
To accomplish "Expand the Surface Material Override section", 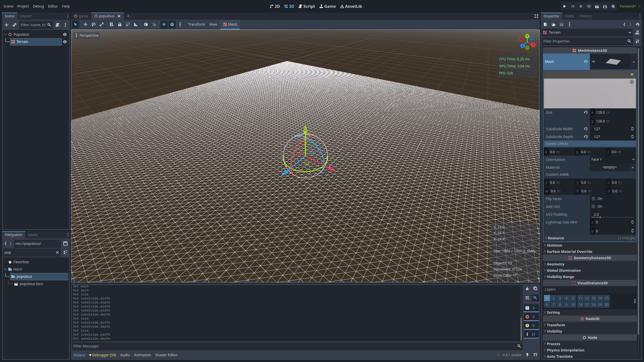I will pos(569,252).
